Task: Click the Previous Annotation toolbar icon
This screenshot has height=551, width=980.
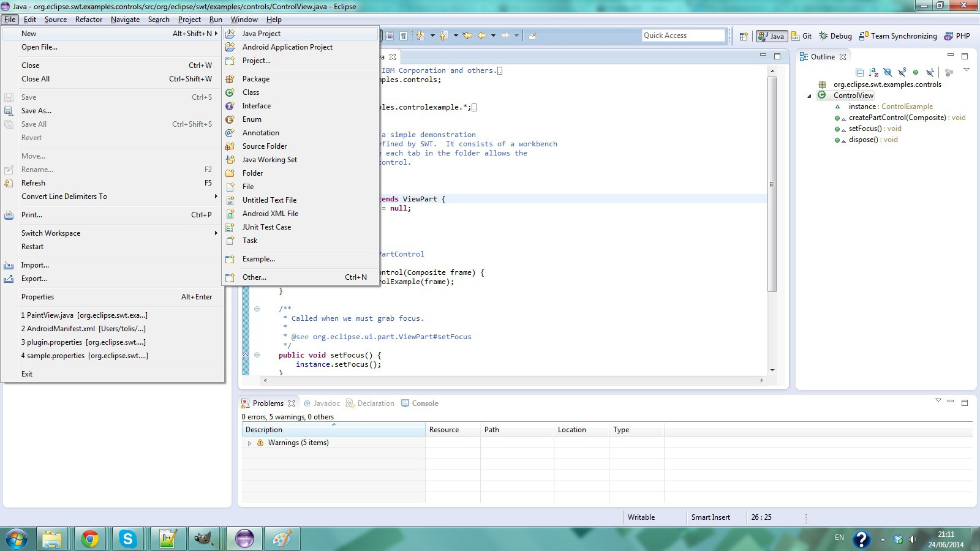Action: (x=444, y=36)
